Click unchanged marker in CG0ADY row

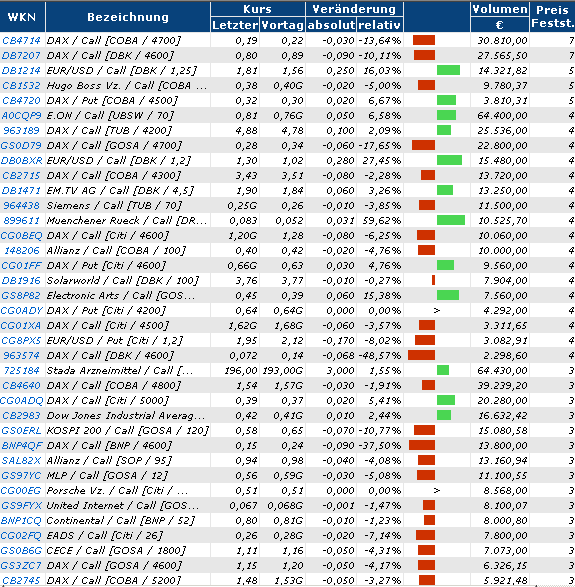click(x=436, y=310)
